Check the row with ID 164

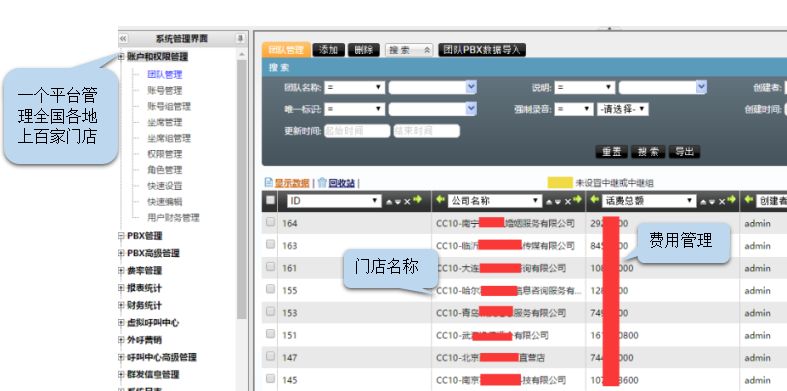[271, 221]
